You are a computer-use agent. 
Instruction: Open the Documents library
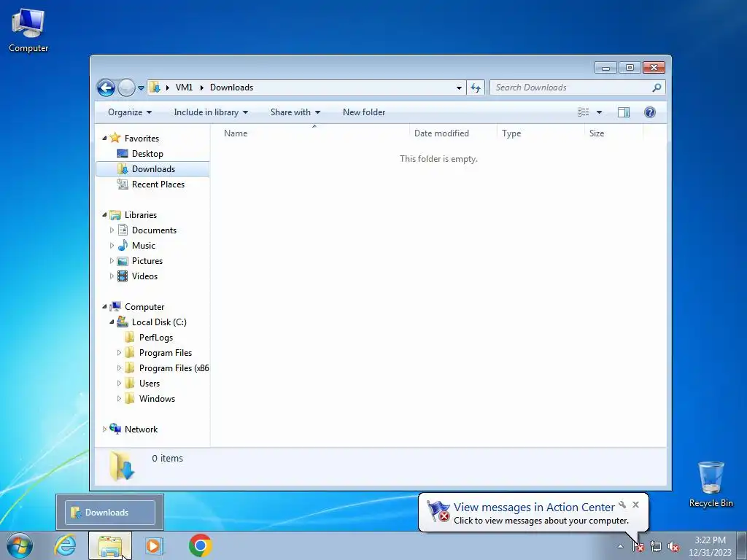(x=154, y=230)
